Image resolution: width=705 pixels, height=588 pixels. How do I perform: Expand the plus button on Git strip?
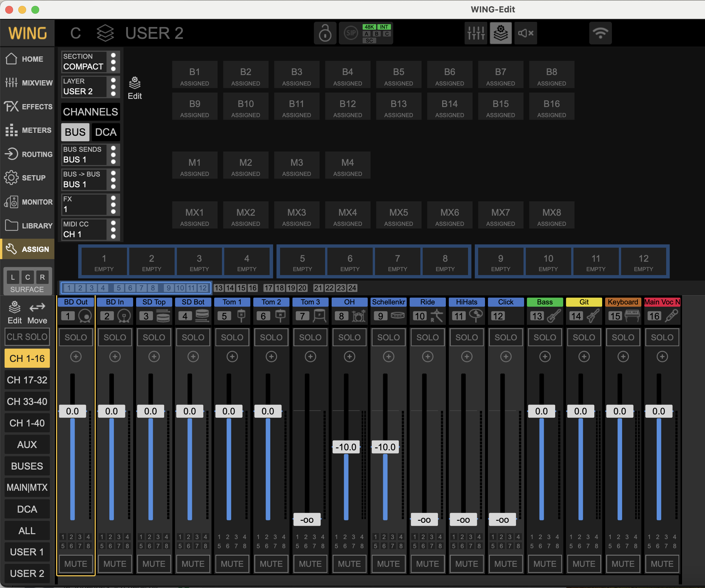584,356
